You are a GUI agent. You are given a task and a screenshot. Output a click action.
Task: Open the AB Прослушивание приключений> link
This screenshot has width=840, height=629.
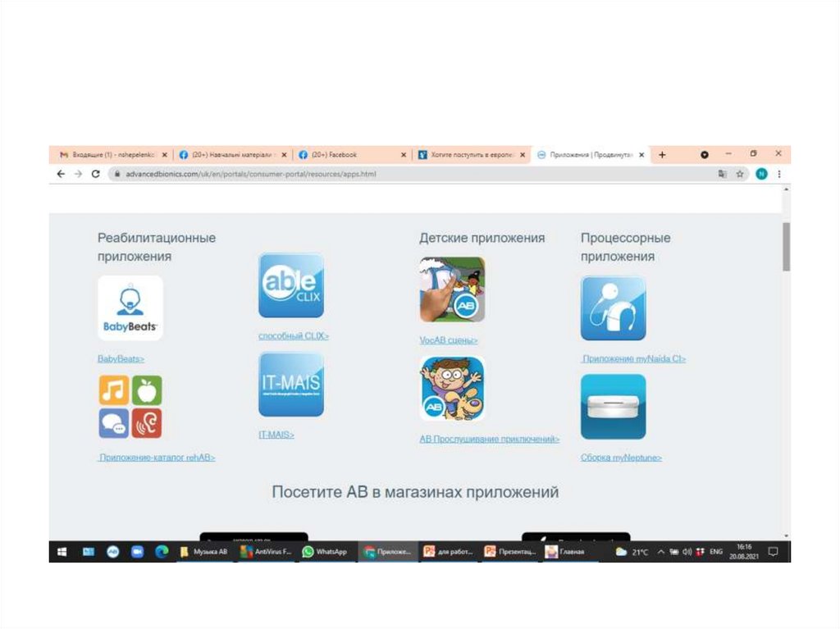(x=489, y=440)
